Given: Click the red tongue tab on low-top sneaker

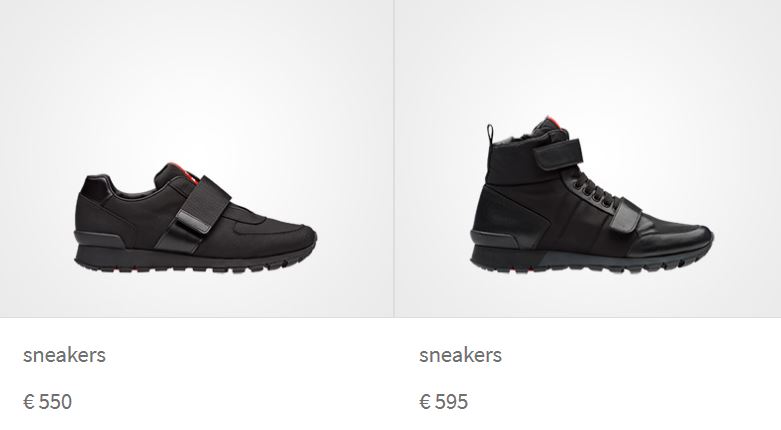Looking at the screenshot, I should (x=183, y=171).
